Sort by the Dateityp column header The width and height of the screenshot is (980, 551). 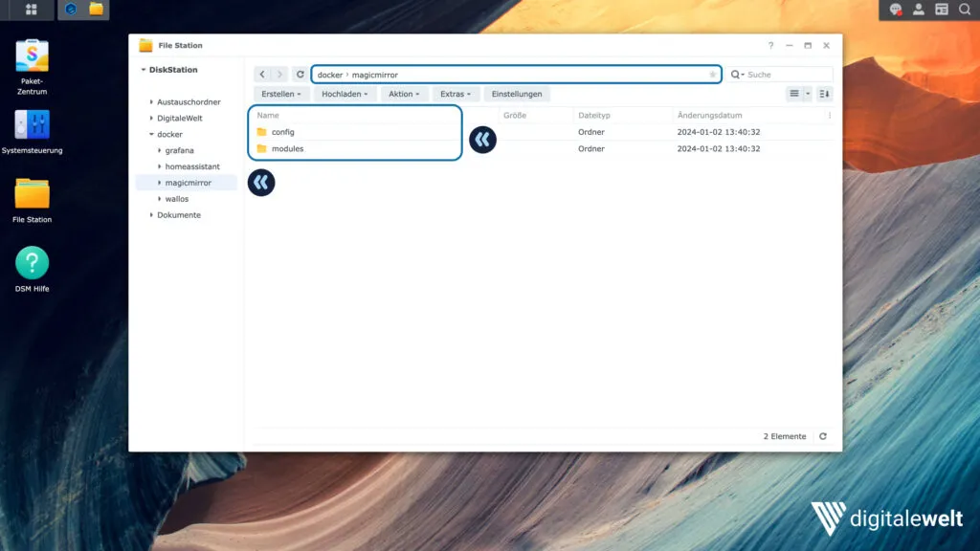pos(594,116)
